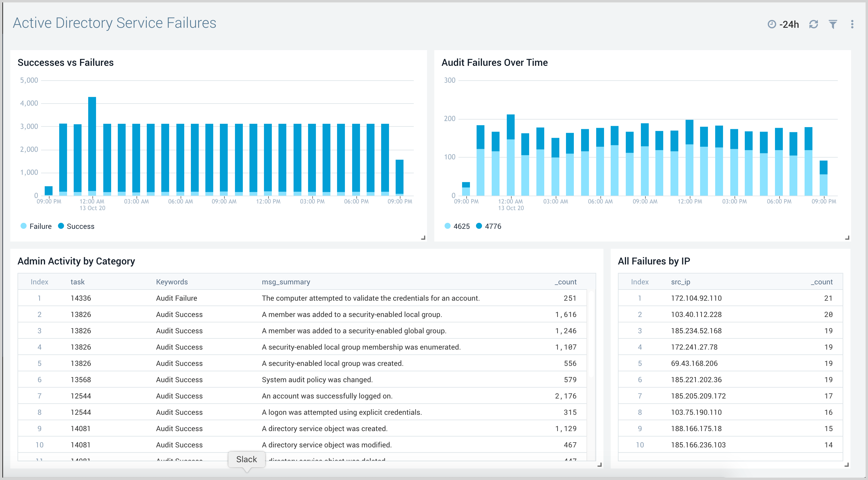868x480 pixels.
Task: Select src_ip 172.104.92.110 in All Failures table
Action: pos(696,298)
